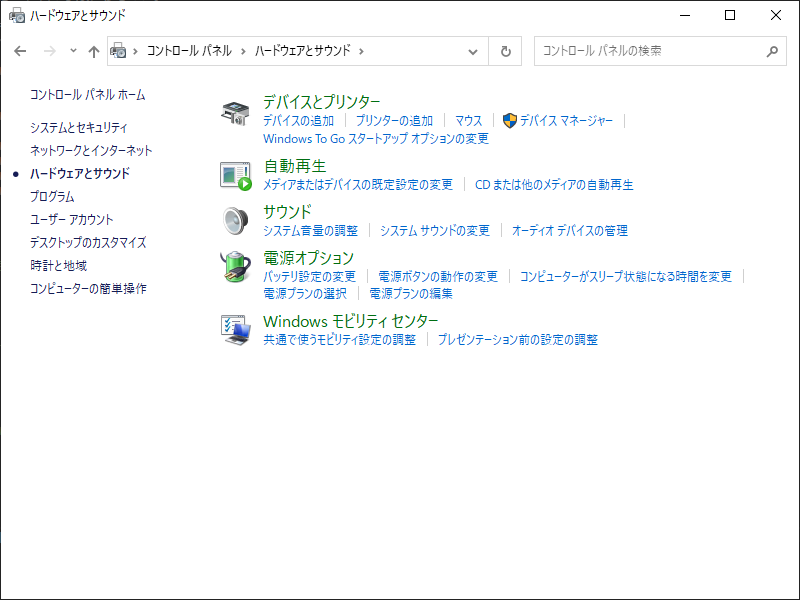Click プリンターの追加 link
Screen dimensions: 800x600
point(394,121)
